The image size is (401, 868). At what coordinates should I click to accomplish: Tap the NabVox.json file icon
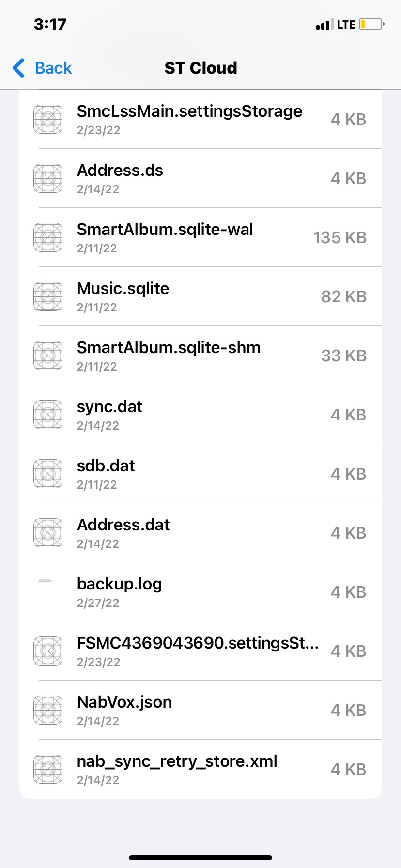48,710
